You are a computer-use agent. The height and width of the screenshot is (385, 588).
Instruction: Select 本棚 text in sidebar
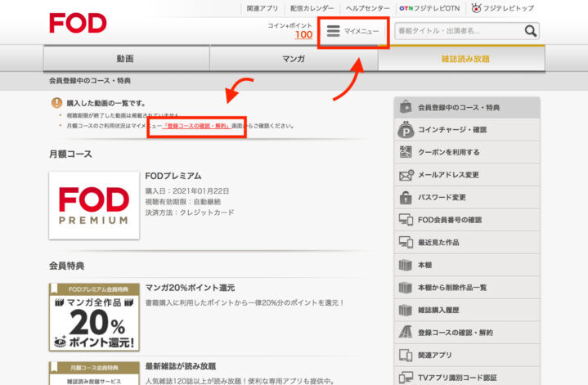point(425,265)
